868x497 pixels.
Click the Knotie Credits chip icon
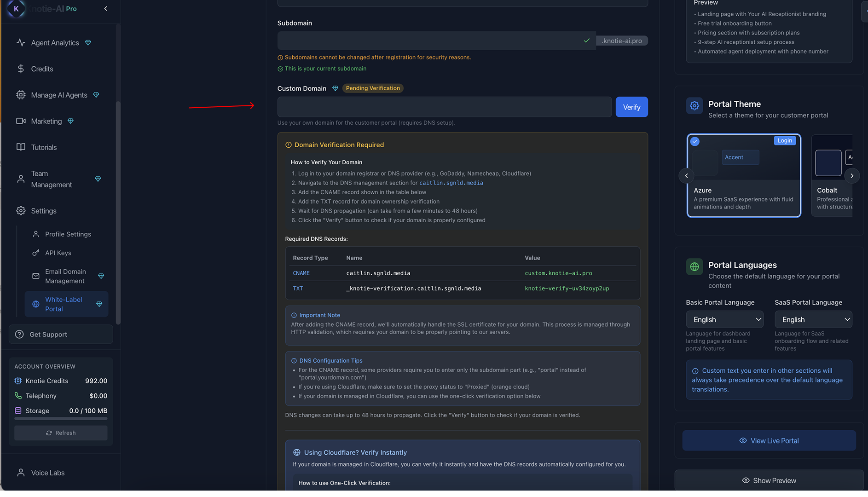pyautogui.click(x=18, y=381)
